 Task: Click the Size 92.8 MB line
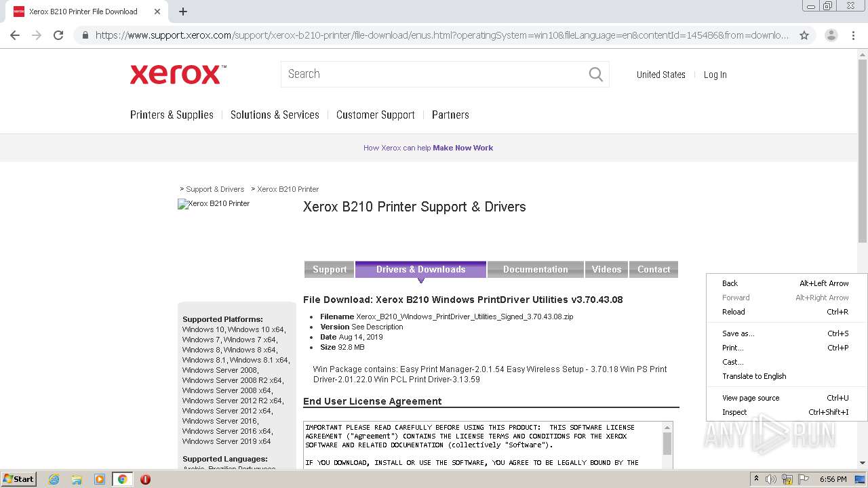point(342,347)
